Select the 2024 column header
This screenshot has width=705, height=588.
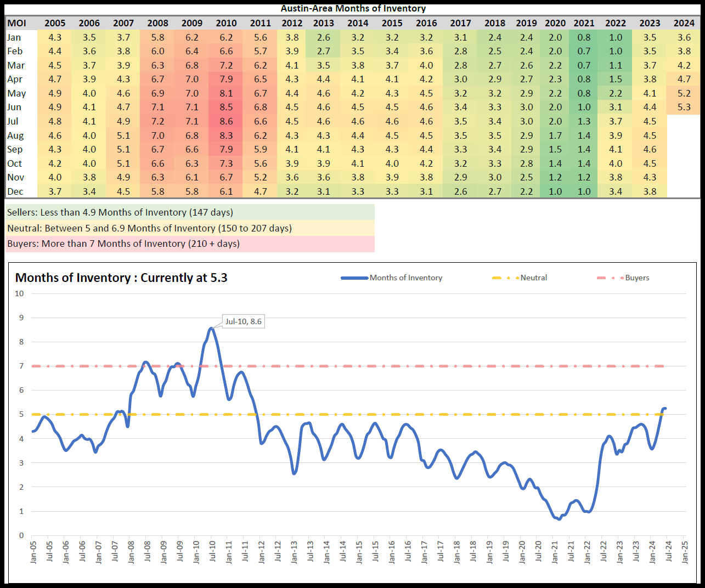pos(684,23)
